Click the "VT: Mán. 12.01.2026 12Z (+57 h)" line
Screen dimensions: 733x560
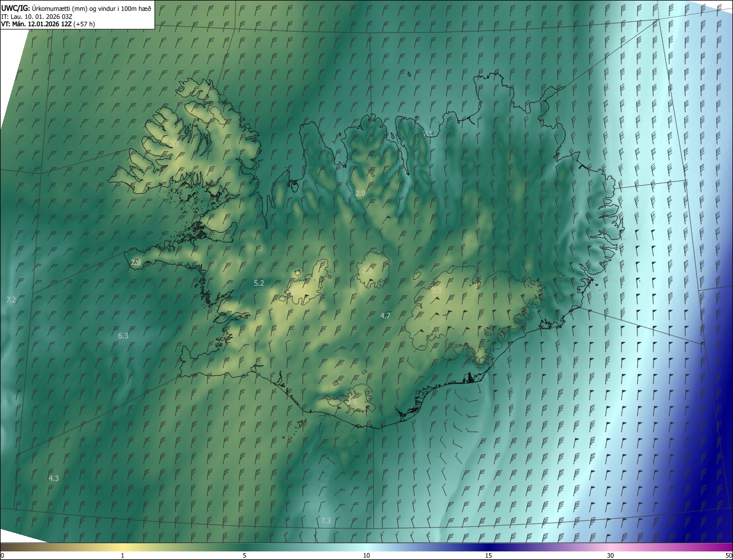tap(48, 24)
